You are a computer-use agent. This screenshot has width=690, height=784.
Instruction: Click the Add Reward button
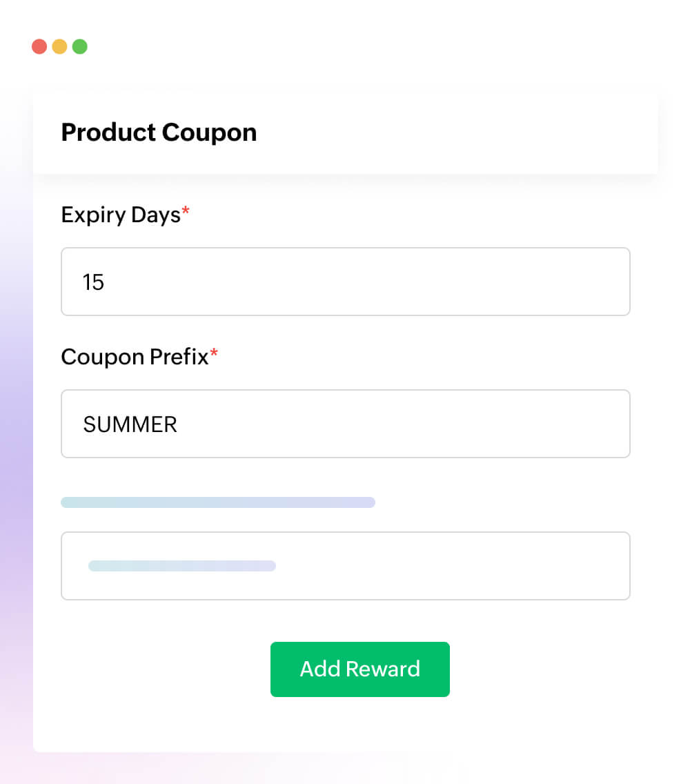pyautogui.click(x=359, y=669)
